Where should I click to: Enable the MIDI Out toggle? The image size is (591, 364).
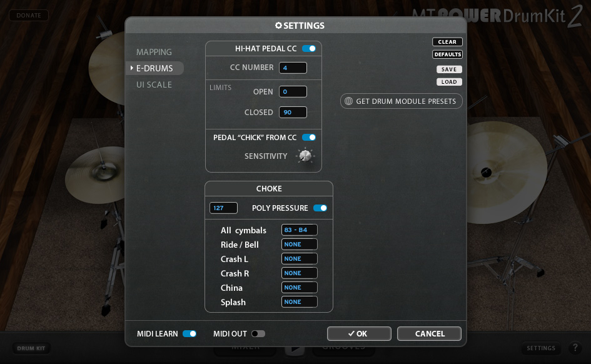point(258,333)
